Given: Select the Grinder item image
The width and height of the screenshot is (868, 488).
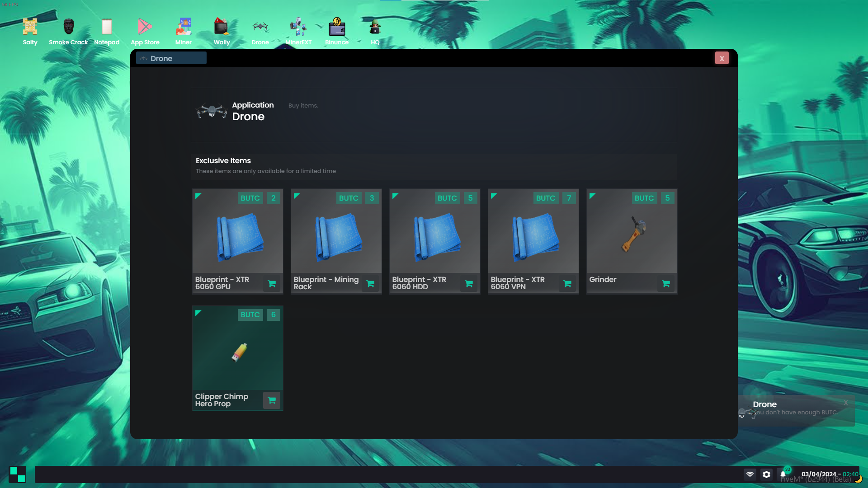Looking at the screenshot, I should pyautogui.click(x=634, y=234).
